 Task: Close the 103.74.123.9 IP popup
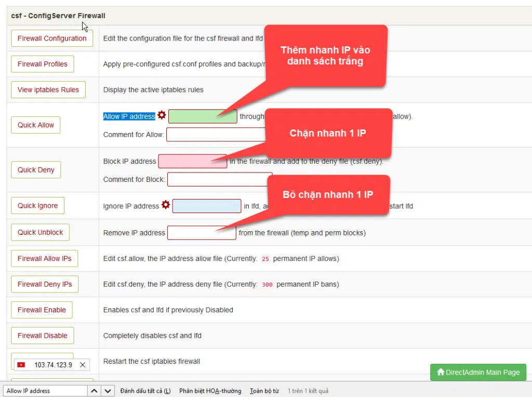(x=83, y=365)
